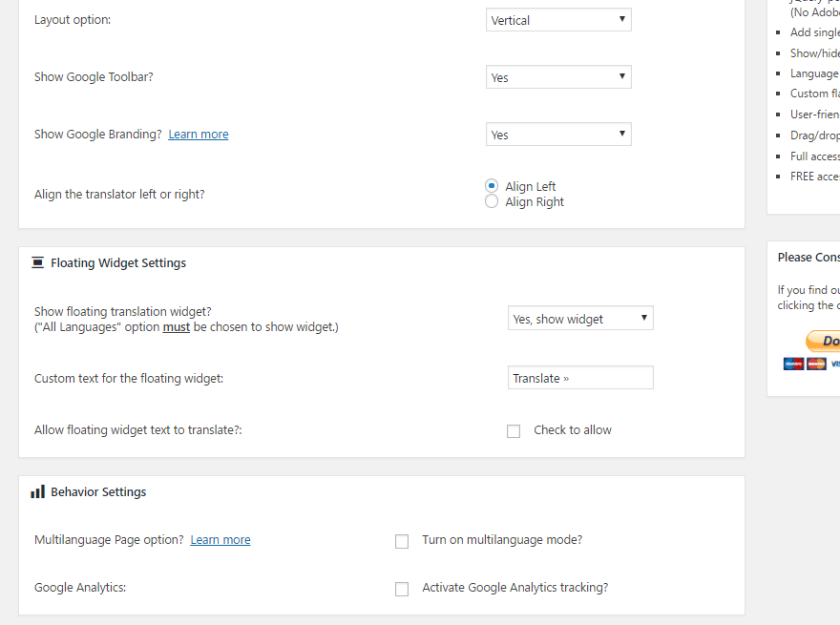Open the Show Google Branding dropdown
840x625 pixels.
tap(558, 134)
